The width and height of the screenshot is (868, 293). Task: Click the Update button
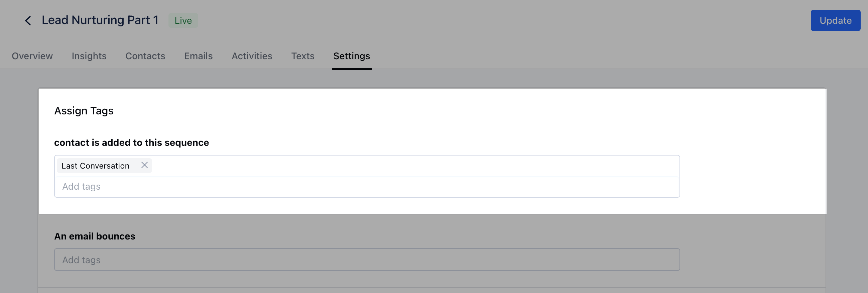[835, 20]
